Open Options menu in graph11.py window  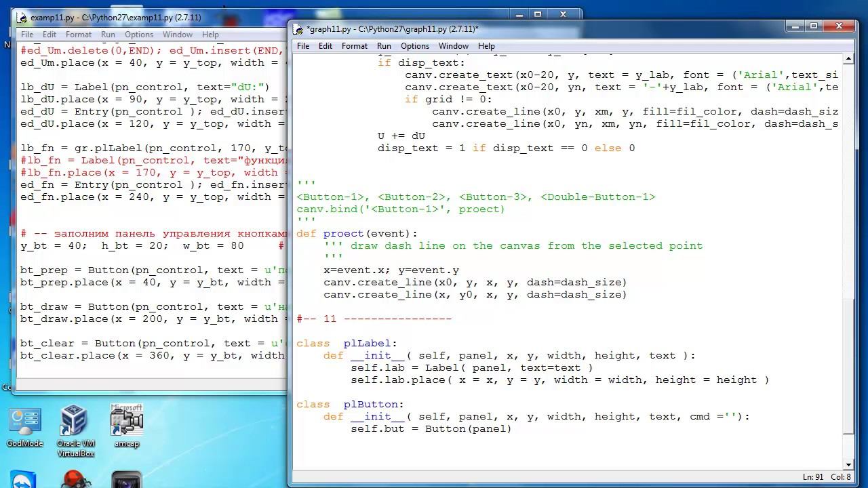coord(415,46)
